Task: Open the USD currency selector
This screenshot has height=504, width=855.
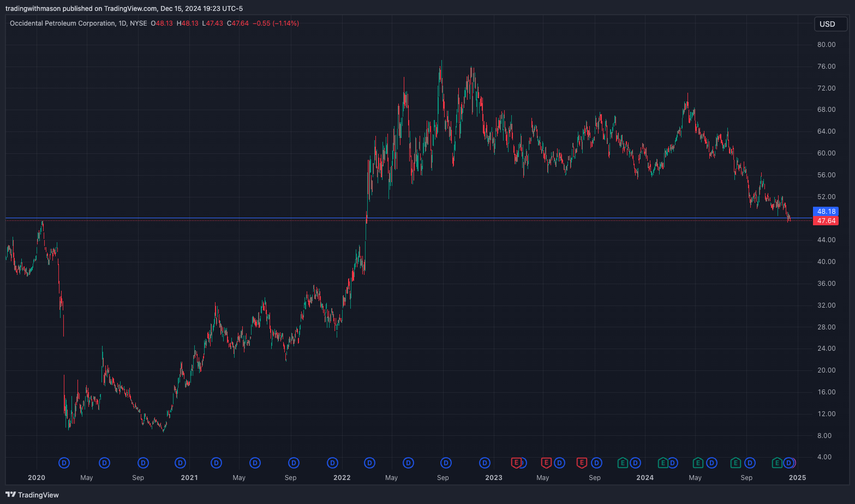Action: 830,24
